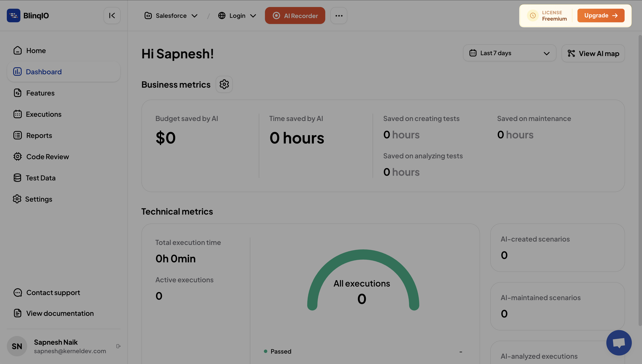Click the SN user avatar
642x364 pixels.
(x=17, y=346)
